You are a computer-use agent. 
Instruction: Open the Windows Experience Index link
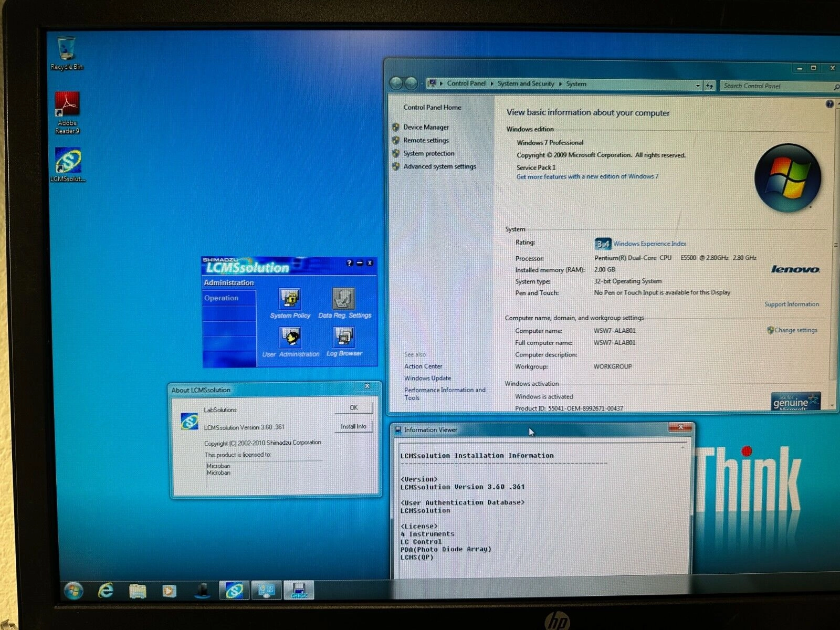(649, 244)
